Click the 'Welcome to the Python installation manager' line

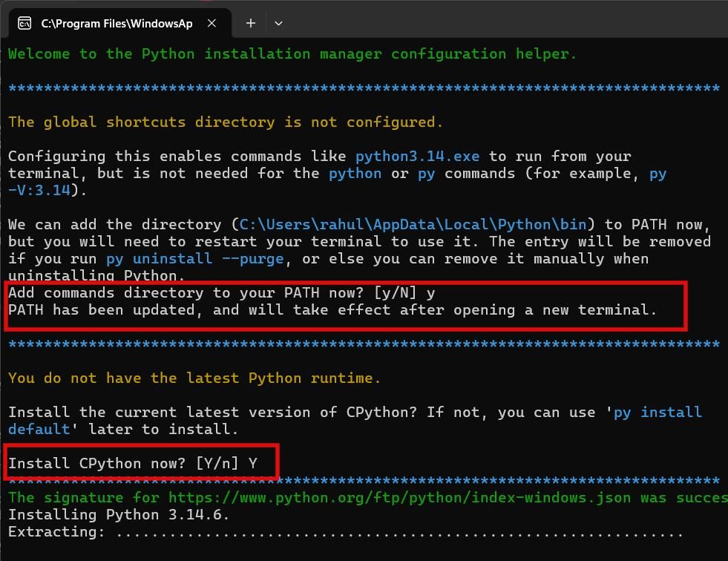click(292, 54)
